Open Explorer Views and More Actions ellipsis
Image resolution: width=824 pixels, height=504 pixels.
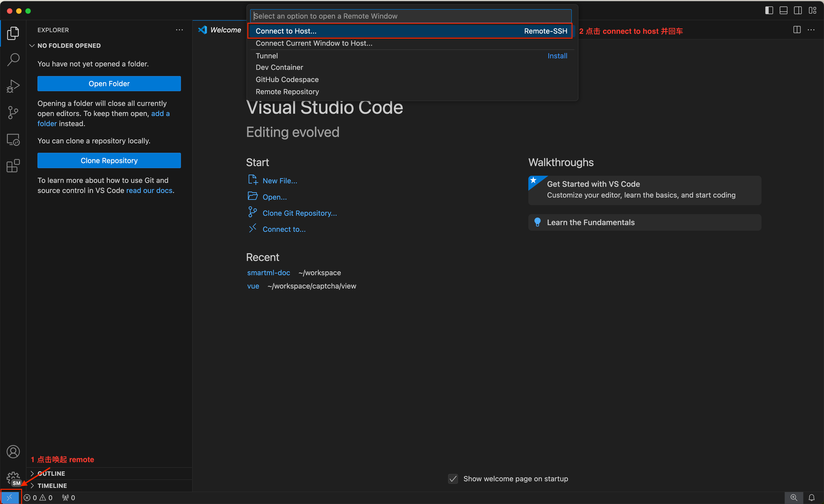pos(180,30)
